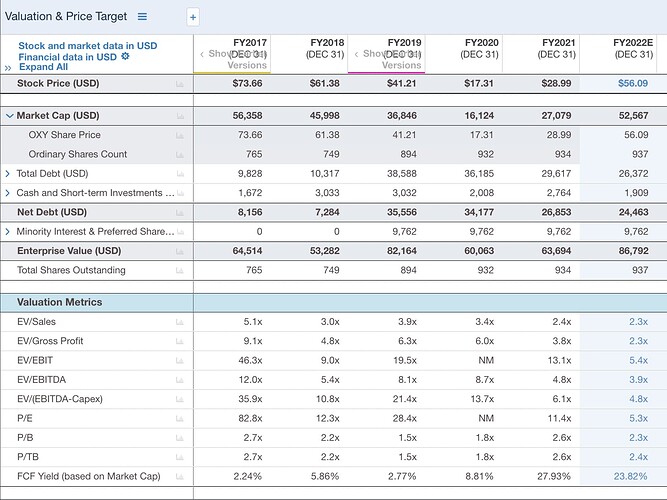Click the FY2022E stock price $56.09
The image size is (667, 500).
click(628, 84)
